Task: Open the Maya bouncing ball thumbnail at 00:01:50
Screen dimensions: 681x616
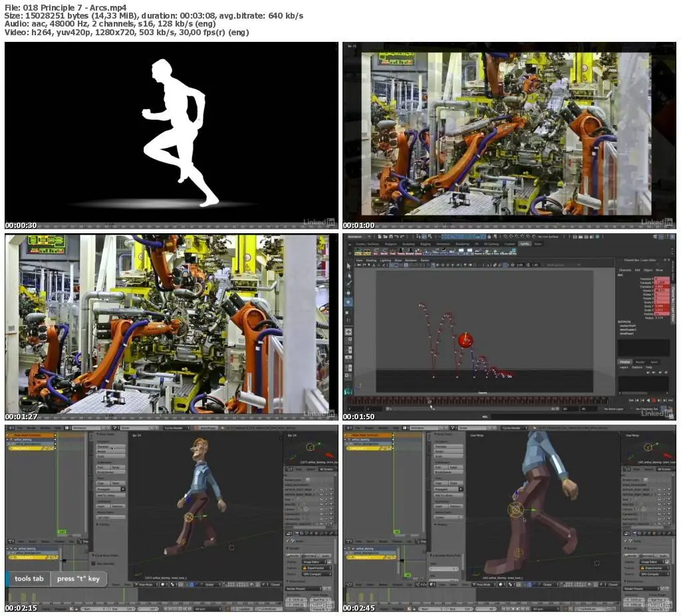Action: [509, 327]
